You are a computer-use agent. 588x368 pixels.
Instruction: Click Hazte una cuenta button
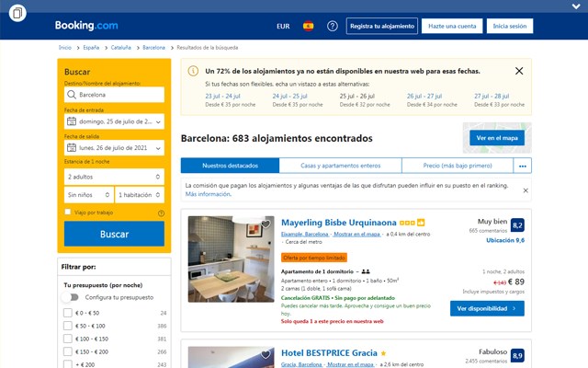click(452, 26)
